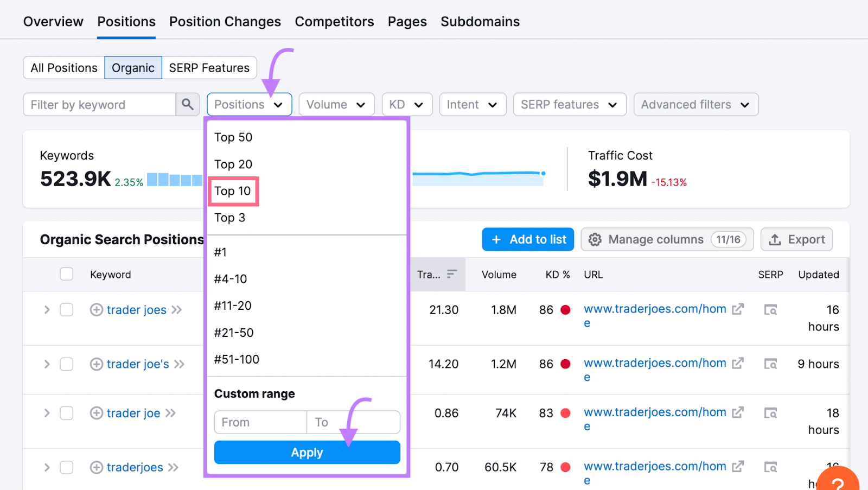Expand the trader joe row chevron
The height and width of the screenshot is (490, 868).
click(47, 413)
